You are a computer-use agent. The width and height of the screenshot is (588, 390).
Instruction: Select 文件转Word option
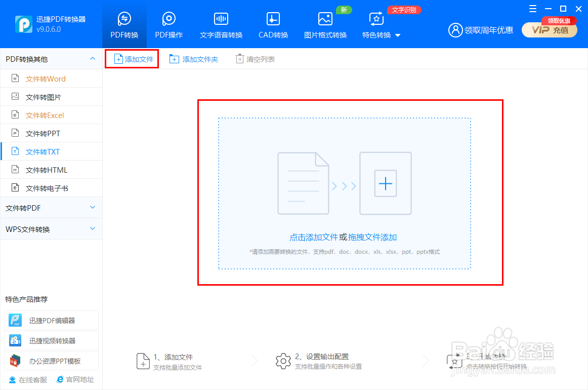coord(51,79)
